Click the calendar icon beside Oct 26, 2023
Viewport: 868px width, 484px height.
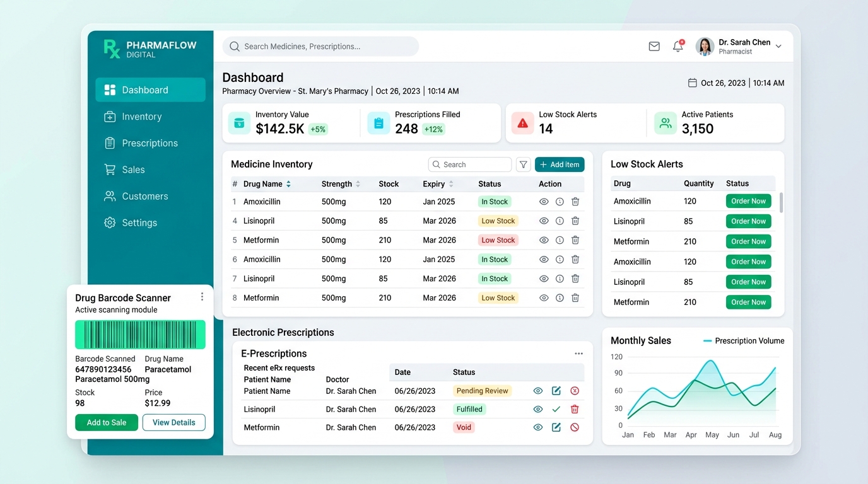(x=692, y=83)
